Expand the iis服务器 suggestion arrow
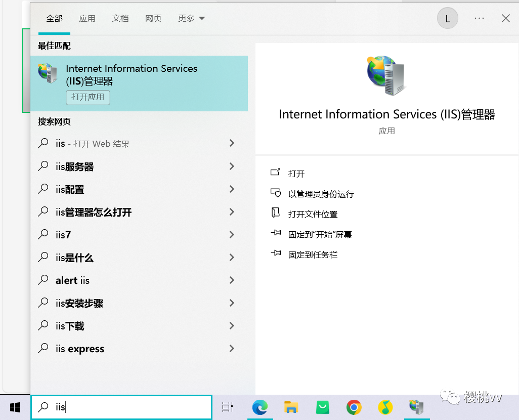Viewport: 519px width, 420px height. tap(232, 166)
